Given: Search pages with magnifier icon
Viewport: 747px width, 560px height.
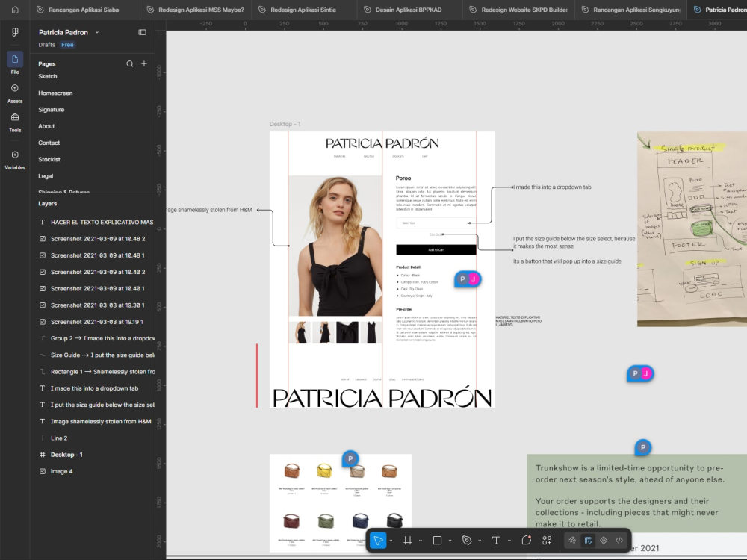Looking at the screenshot, I should 129,63.
